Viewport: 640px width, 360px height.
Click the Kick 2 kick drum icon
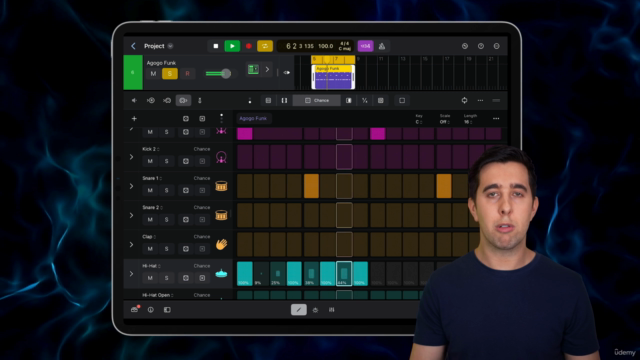point(221,157)
